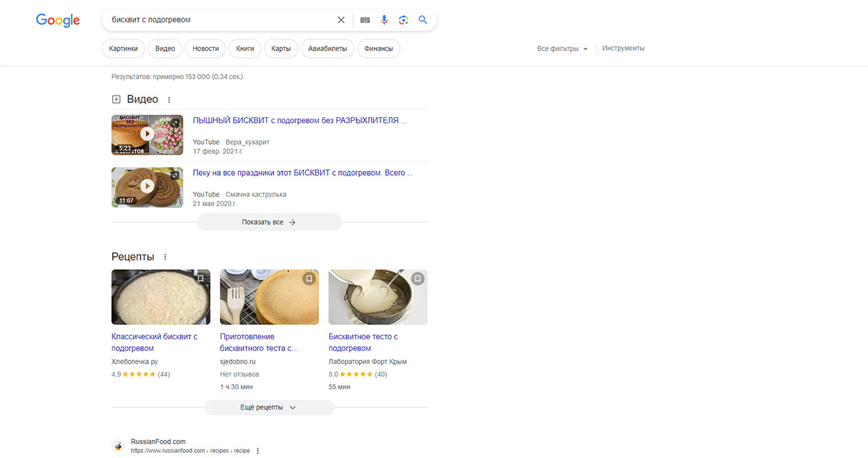Screen dimensions: 868x458
Task: Expand Ещё рецепты list
Action: pyautogui.click(x=269, y=407)
